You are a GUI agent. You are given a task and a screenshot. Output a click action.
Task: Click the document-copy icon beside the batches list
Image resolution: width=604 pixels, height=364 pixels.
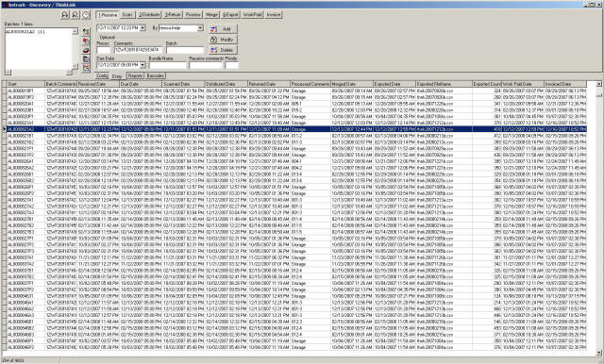coord(86,59)
